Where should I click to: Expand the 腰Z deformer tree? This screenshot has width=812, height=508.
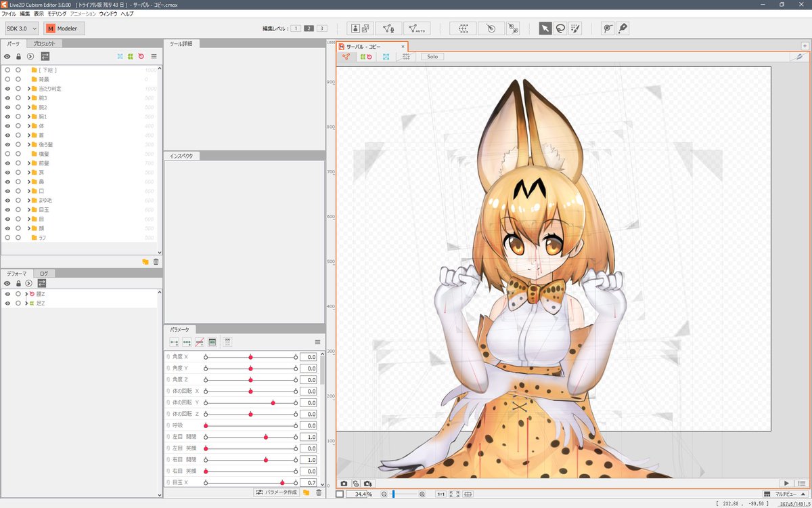[26, 294]
